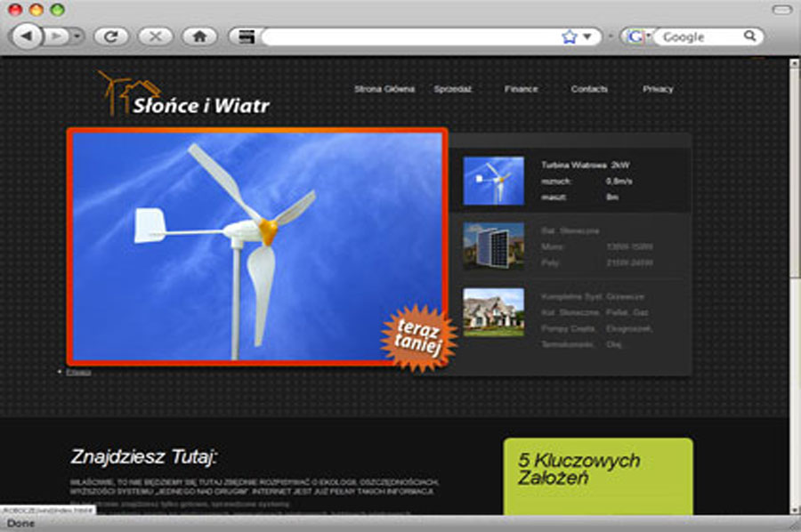Image resolution: width=801 pixels, height=532 pixels.
Task: Click the Stop loading X button
Action: coord(156,36)
